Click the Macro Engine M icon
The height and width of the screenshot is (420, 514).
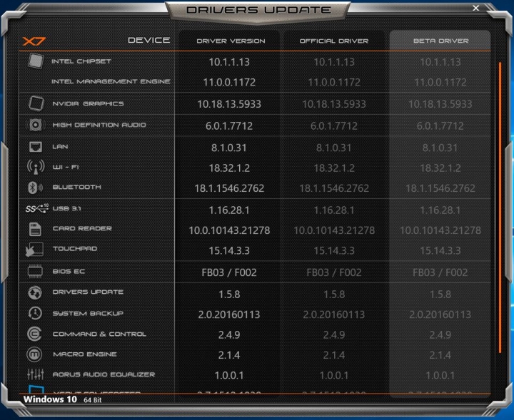tap(34, 354)
